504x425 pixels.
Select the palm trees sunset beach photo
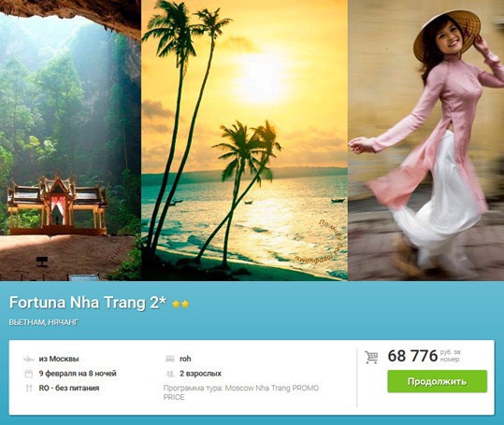pyautogui.click(x=245, y=140)
